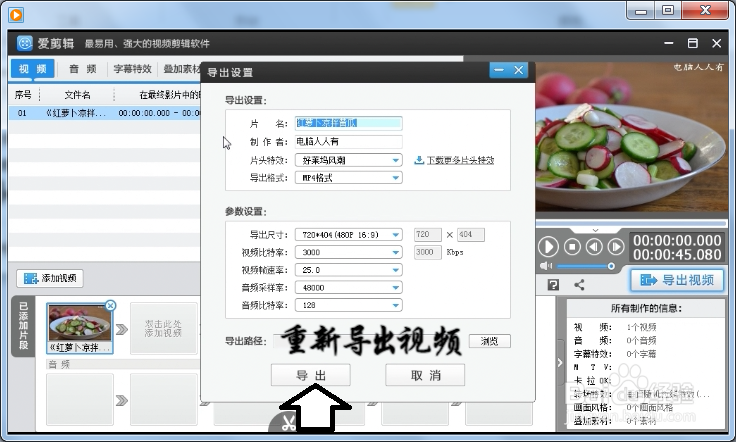Click the 浏览 browse button
Viewport: 736px width, 442px height.
(490, 341)
